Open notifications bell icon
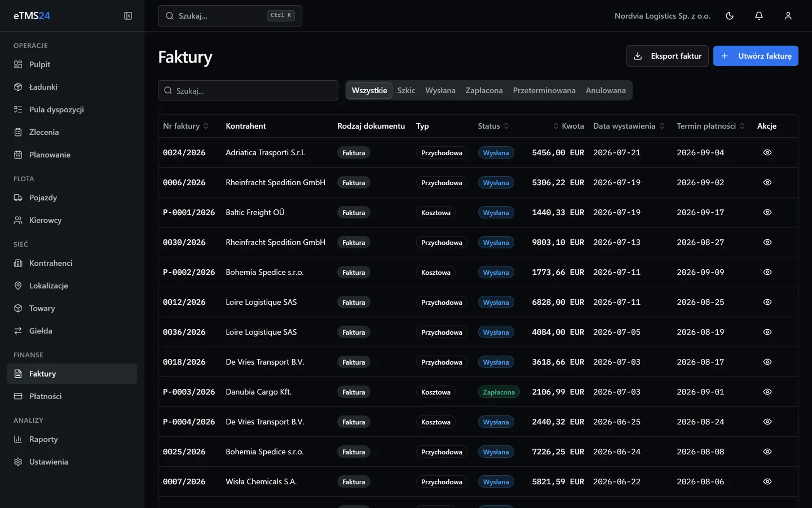The width and height of the screenshot is (812, 508). click(x=759, y=16)
